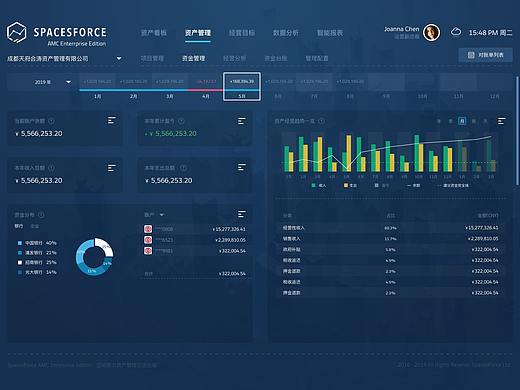This screenshot has width=520, height=390.
Task: Click info icon beside 资金分布 title
Action: (x=41, y=215)
